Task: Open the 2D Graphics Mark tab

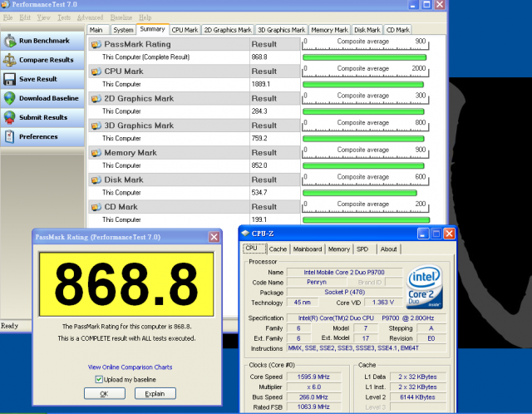Action: 228,30
